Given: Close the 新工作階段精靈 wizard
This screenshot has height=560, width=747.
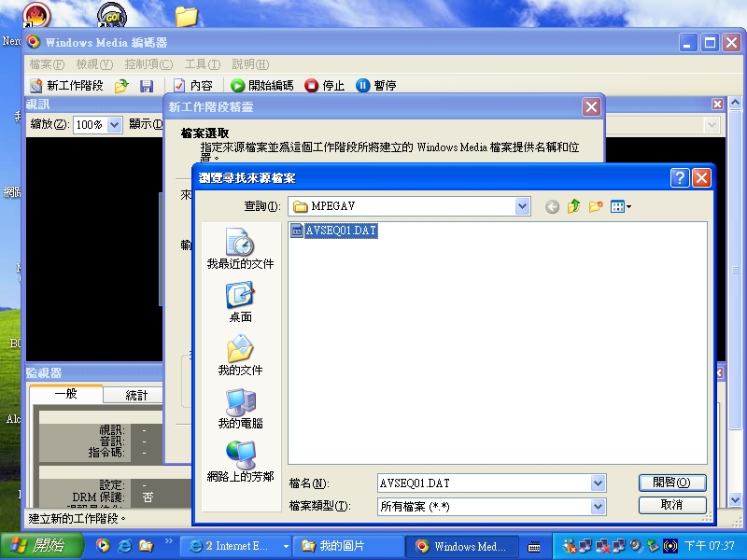Looking at the screenshot, I should [x=591, y=107].
